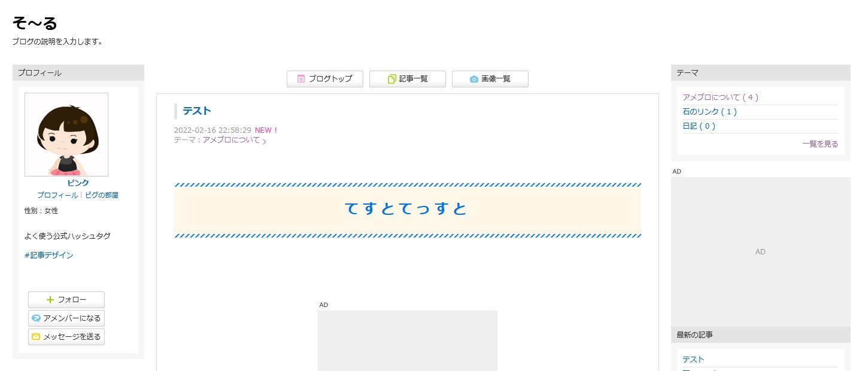This screenshot has width=868, height=371.
Task: Open テスト under 最新の記事
Action: (x=694, y=360)
